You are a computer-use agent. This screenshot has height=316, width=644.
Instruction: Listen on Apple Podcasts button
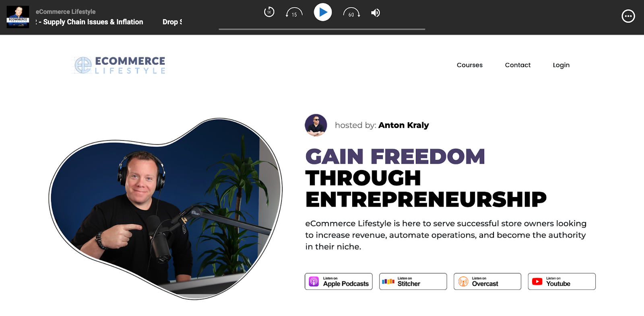339,281
